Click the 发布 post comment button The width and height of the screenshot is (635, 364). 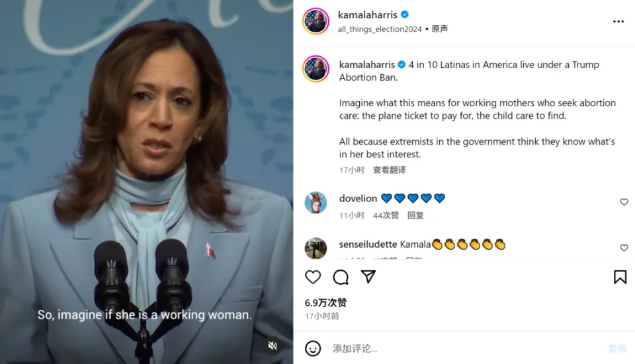point(617,349)
